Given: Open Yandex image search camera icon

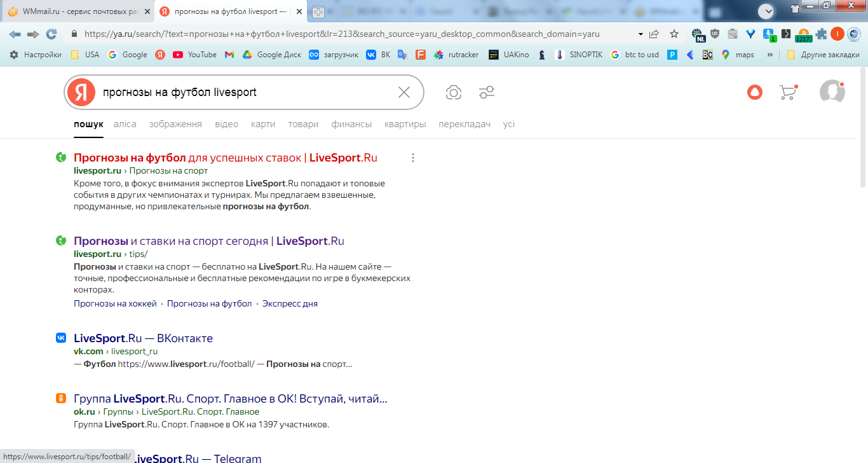Looking at the screenshot, I should click(x=454, y=93).
